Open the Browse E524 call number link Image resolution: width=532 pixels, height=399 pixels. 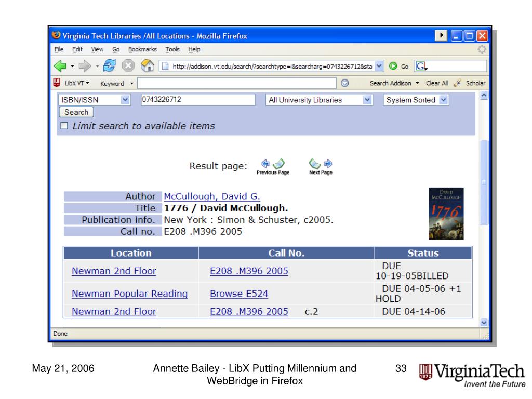coord(239,294)
